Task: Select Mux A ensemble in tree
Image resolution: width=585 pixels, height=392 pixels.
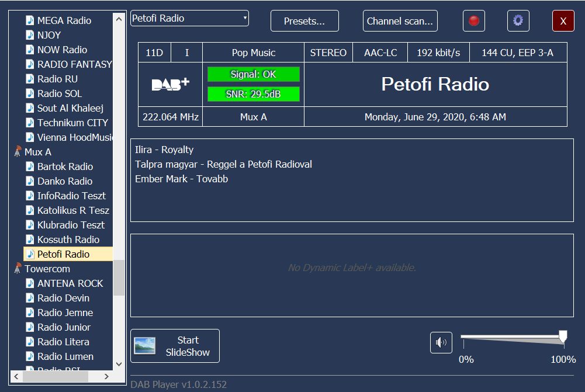Action: 37,152
